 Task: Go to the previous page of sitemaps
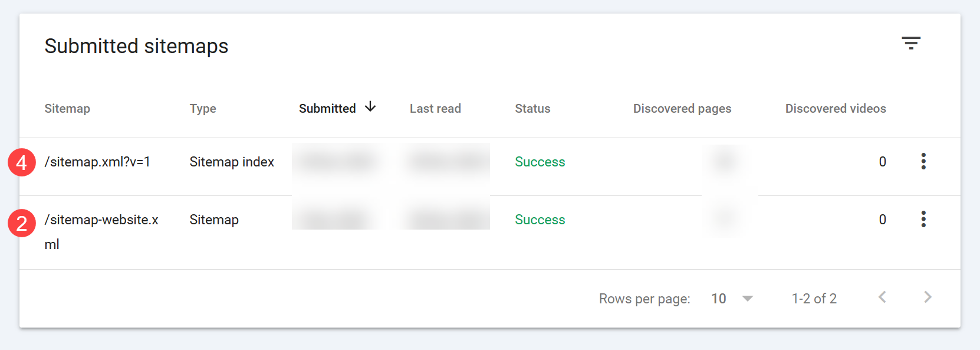click(882, 297)
